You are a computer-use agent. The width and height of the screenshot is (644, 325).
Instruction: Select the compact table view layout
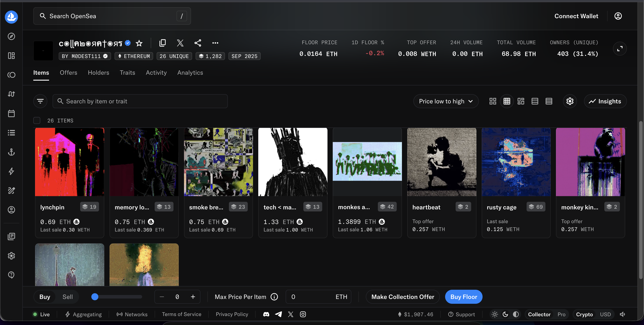[549, 101]
